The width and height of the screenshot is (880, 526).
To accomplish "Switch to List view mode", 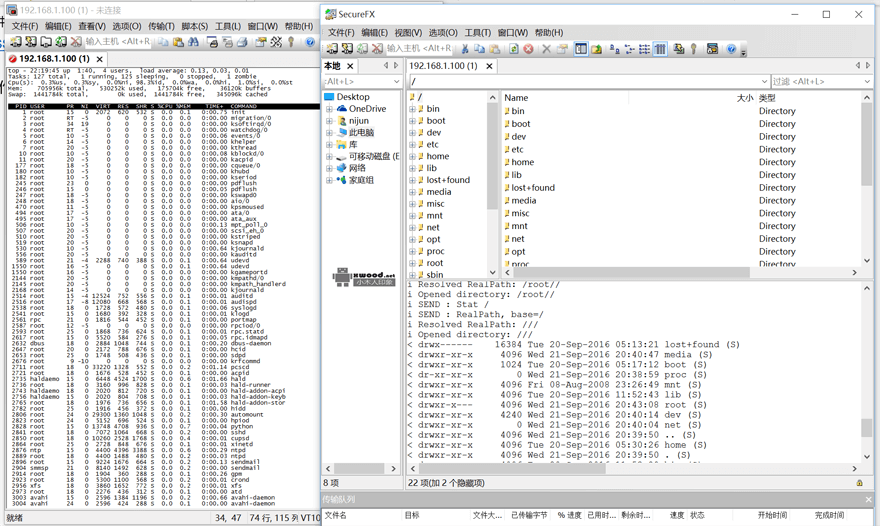I will tap(644, 49).
